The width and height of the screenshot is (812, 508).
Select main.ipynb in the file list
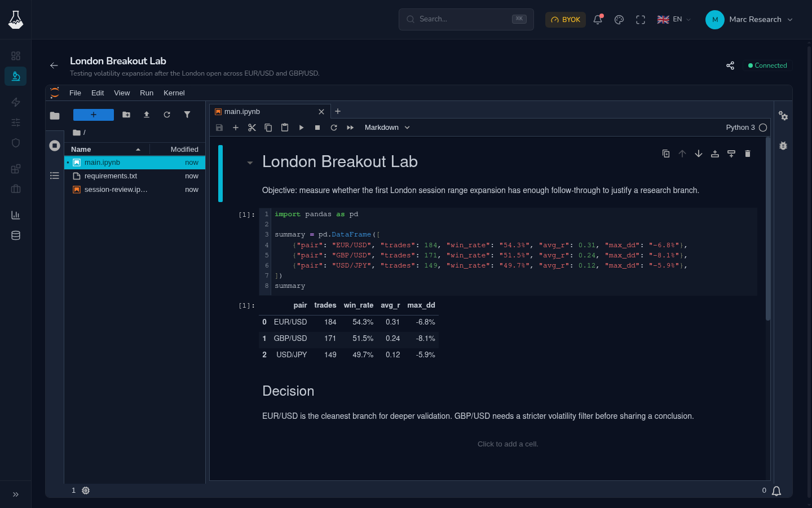135,163
